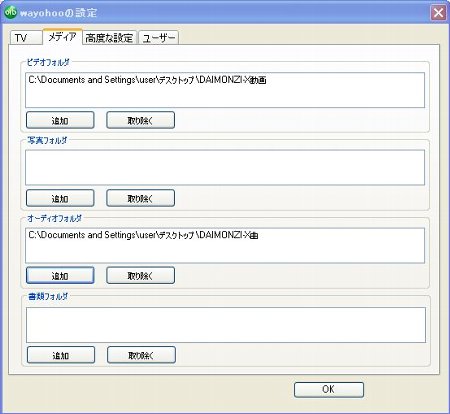The image size is (450, 414).
Task: Open the 高度な設定 tab
Action: tap(109, 38)
